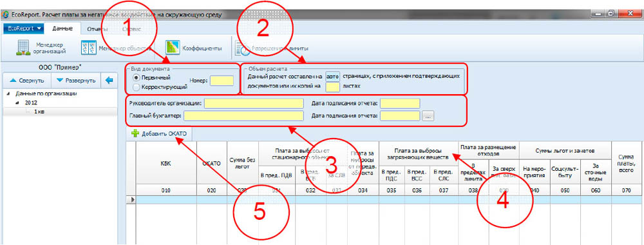Click the 060 cell
Image resolution: width=644 pixels, height=245 pixels.
[x=596, y=190]
